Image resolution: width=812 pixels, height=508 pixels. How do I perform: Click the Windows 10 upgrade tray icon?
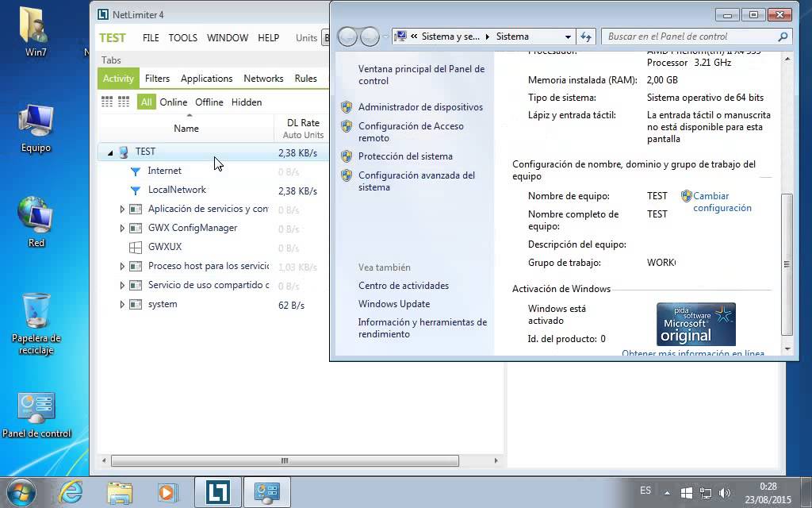[x=686, y=492]
